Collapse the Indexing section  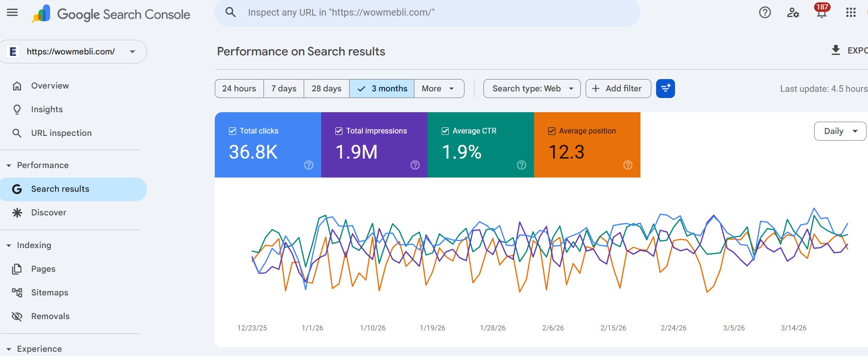(9, 246)
